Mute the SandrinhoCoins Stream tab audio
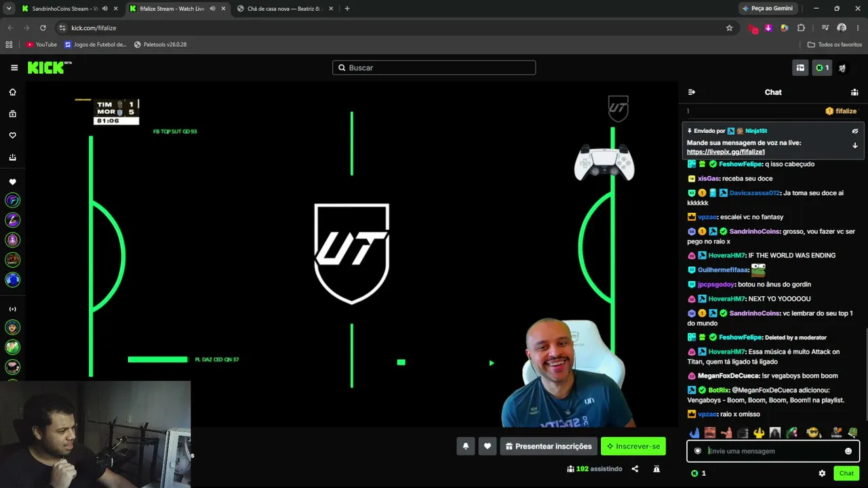Image resolution: width=868 pixels, height=488 pixels. [104, 9]
